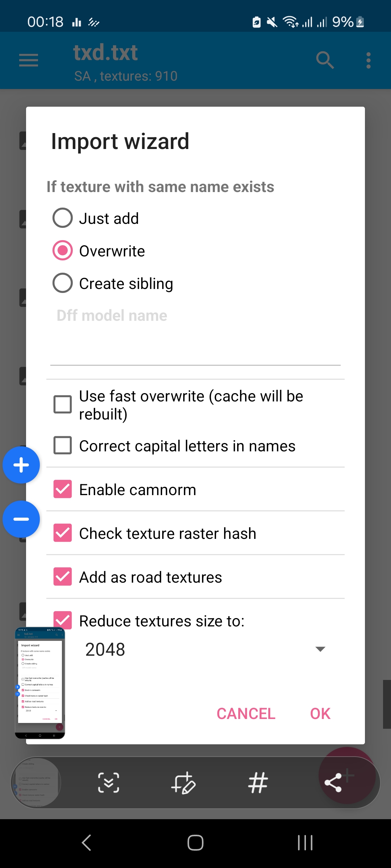The height and width of the screenshot is (868, 391).
Task: Tap the blue minus floating button
Action: [21, 519]
